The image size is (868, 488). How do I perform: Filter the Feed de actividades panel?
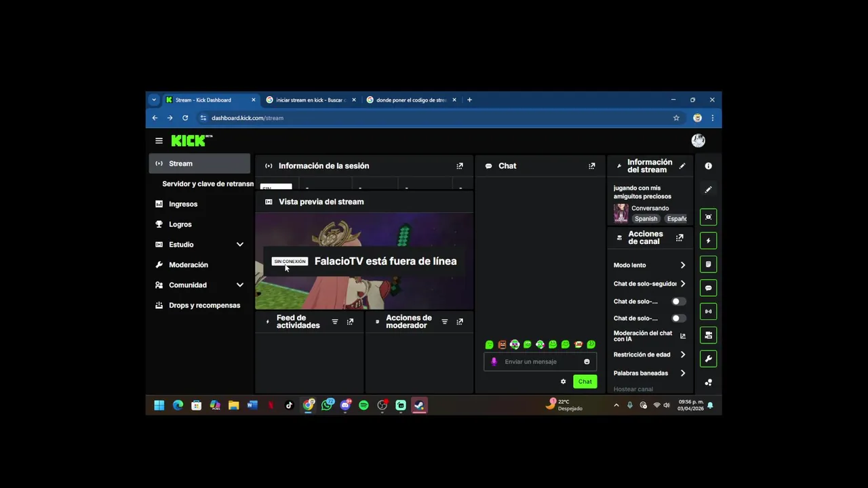[x=334, y=322]
